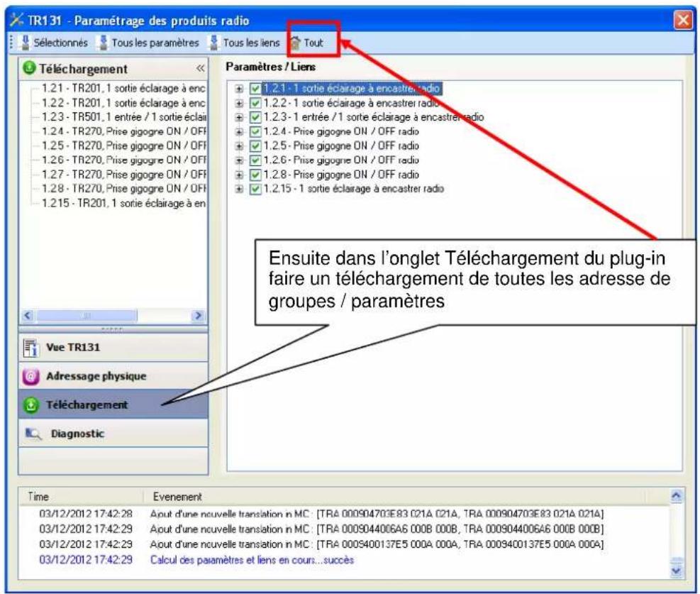700x594 pixels.
Task: Click the Adressage physique icon
Action: click(x=30, y=377)
